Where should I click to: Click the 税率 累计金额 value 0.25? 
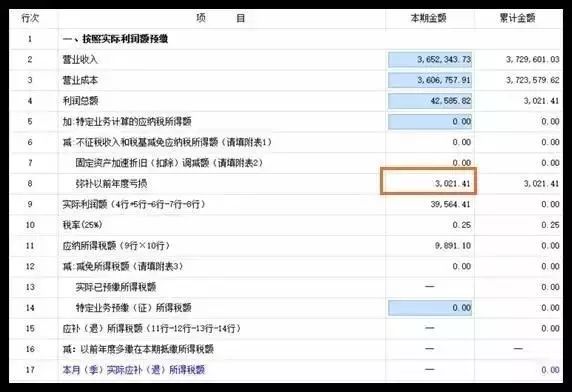(550, 225)
